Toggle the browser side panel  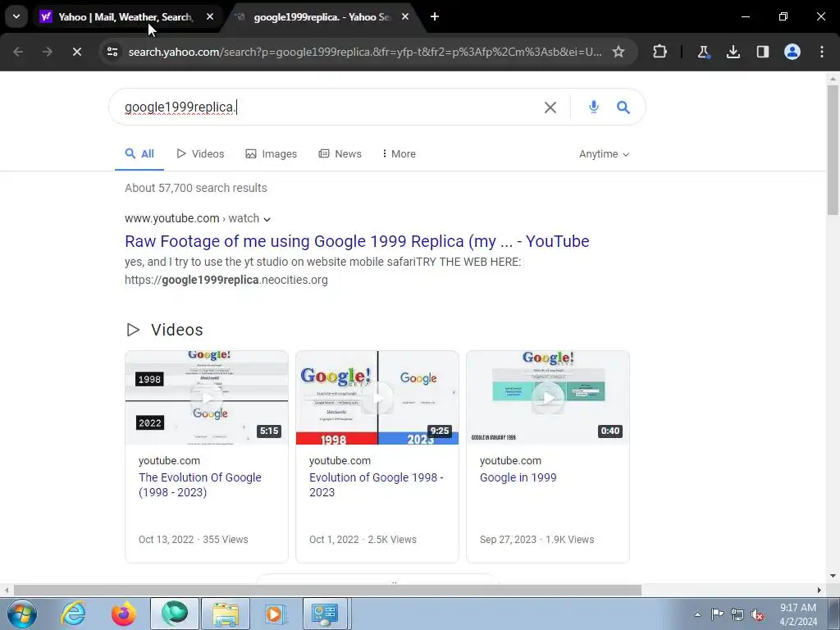[x=763, y=52]
